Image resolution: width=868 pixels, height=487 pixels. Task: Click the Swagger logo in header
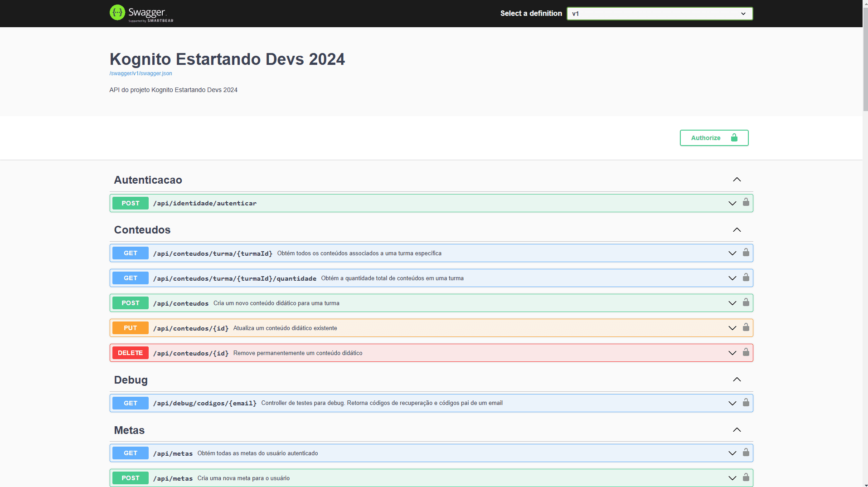pos(141,13)
